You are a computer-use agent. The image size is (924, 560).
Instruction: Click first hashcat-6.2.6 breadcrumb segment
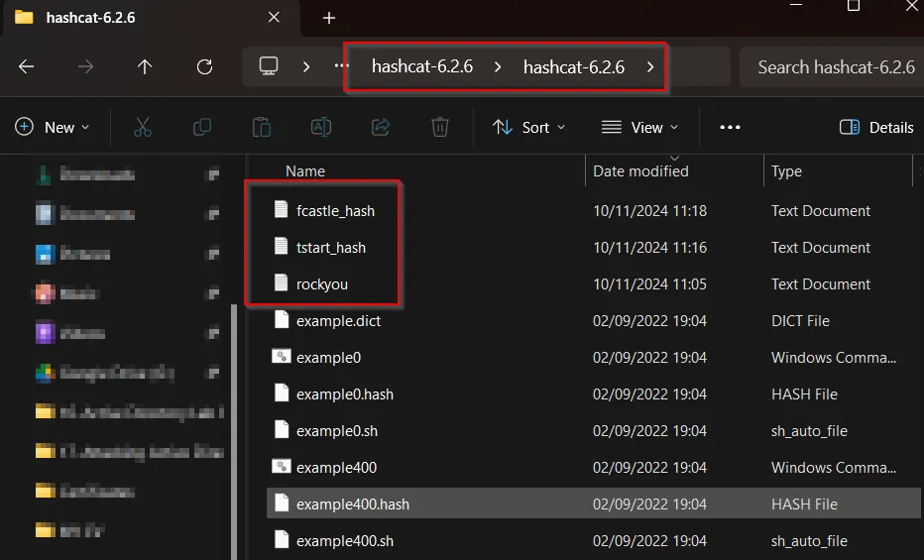[422, 66]
